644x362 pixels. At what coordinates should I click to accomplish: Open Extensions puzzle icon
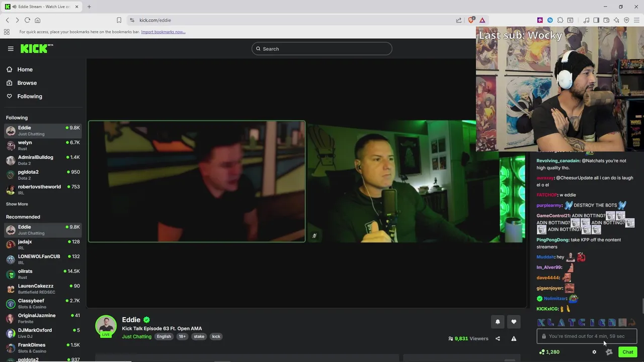[x=560, y=20]
